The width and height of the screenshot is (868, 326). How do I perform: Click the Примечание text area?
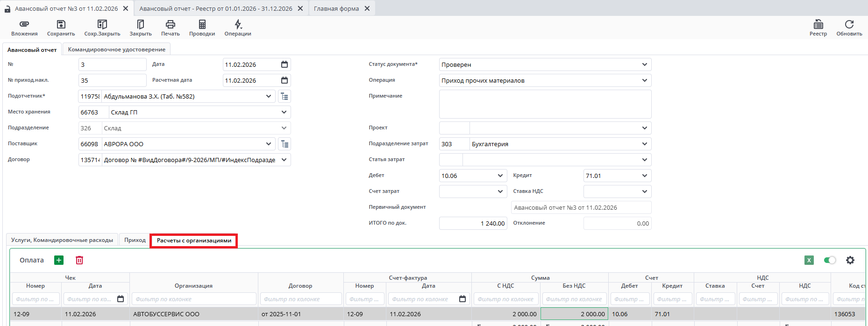coord(545,104)
